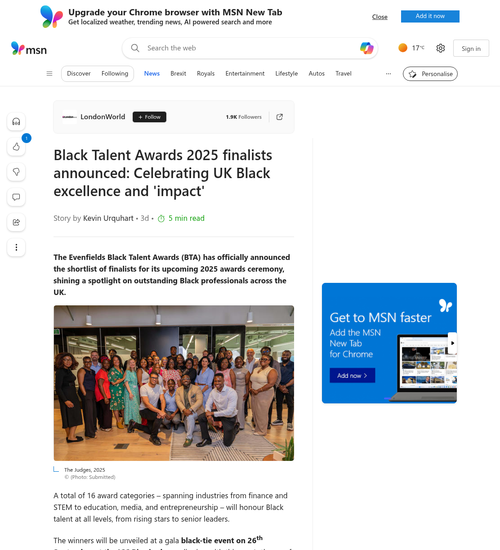Switch to the Discover feed
500x550 pixels.
point(79,74)
